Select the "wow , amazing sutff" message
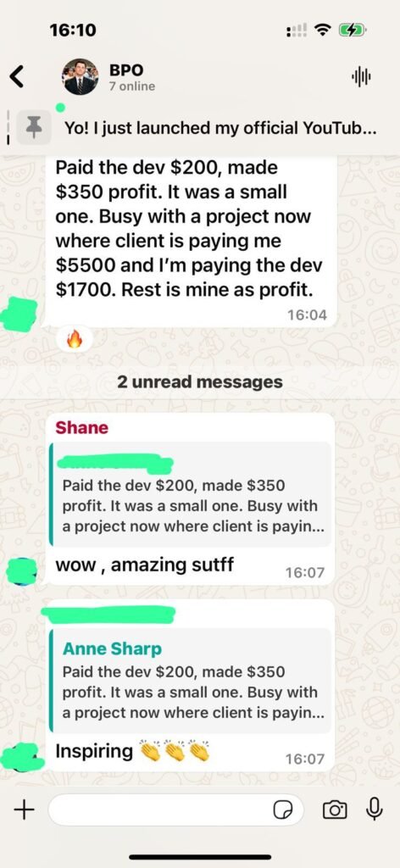Image resolution: width=400 pixels, height=868 pixels. coord(144,565)
